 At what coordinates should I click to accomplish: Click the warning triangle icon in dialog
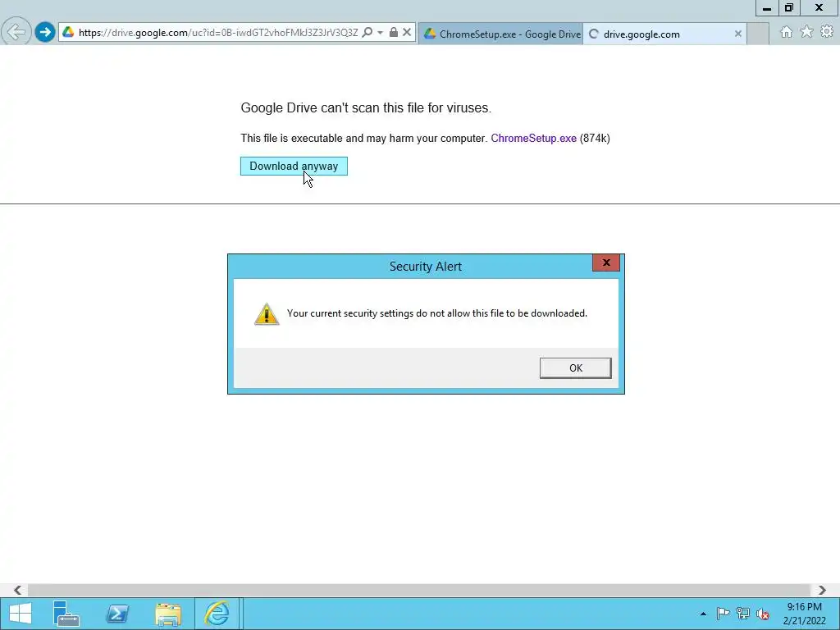[x=267, y=314]
